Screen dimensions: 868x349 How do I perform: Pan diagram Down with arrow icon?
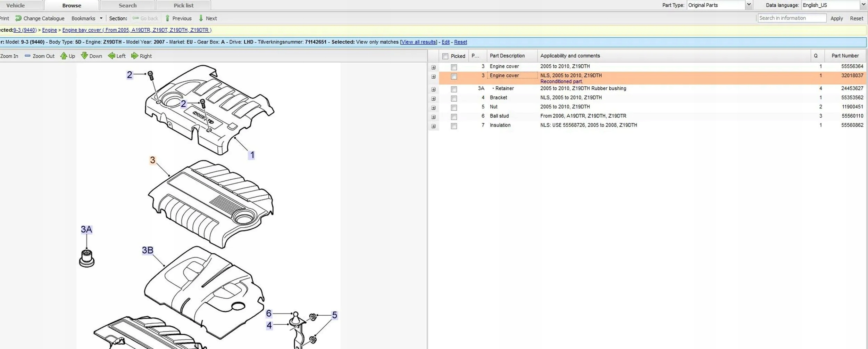[x=84, y=56]
